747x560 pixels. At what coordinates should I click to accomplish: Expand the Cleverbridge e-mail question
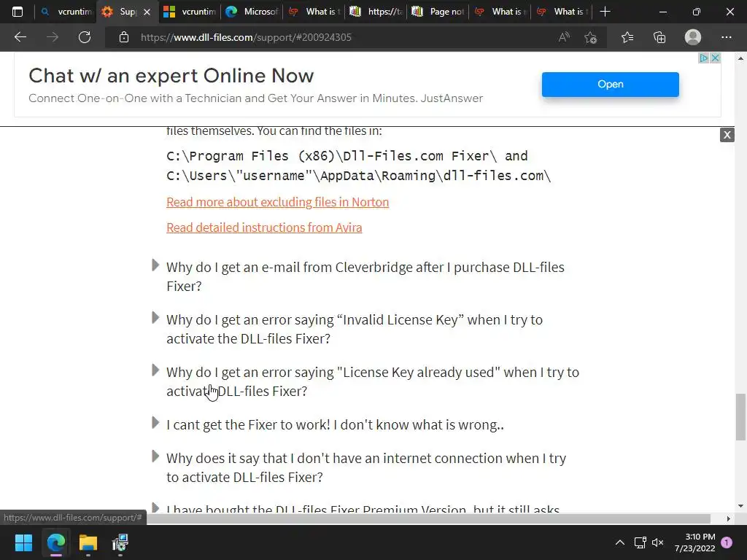click(x=365, y=276)
